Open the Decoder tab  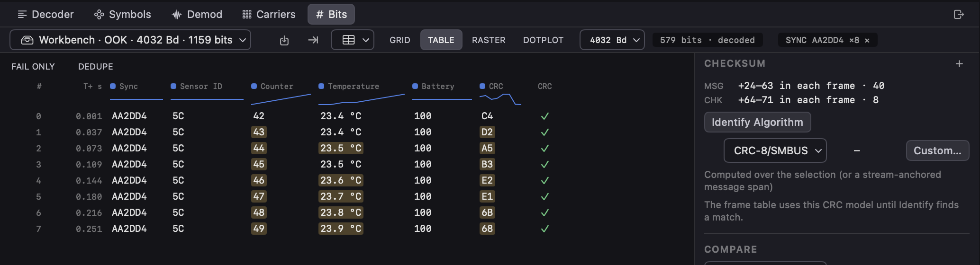click(45, 14)
